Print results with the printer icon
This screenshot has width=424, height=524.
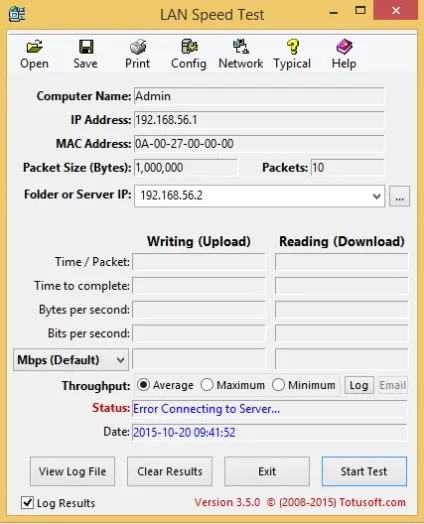click(138, 47)
